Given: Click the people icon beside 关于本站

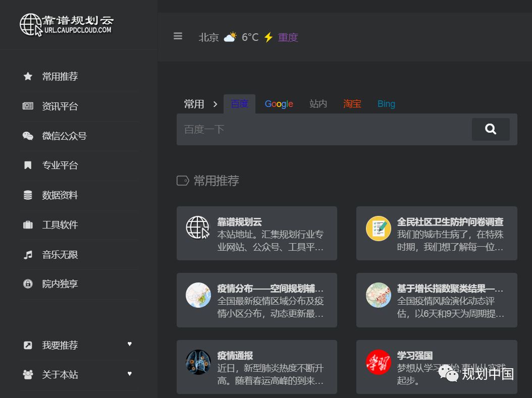Looking at the screenshot, I should coord(28,375).
